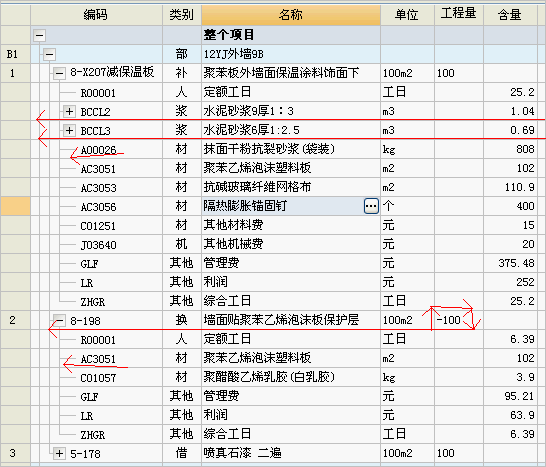Click the 补 category cell of 8-X207
The height and width of the screenshot is (467, 546).
(x=182, y=73)
